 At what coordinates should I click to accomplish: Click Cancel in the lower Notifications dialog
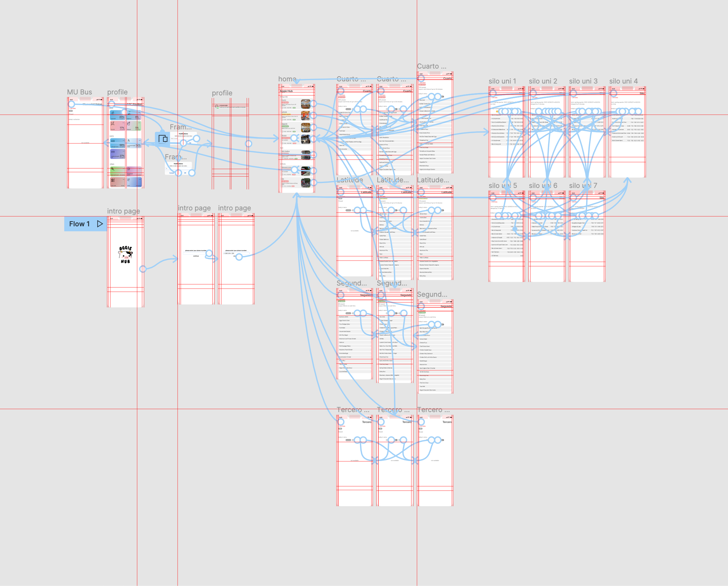coord(171,173)
